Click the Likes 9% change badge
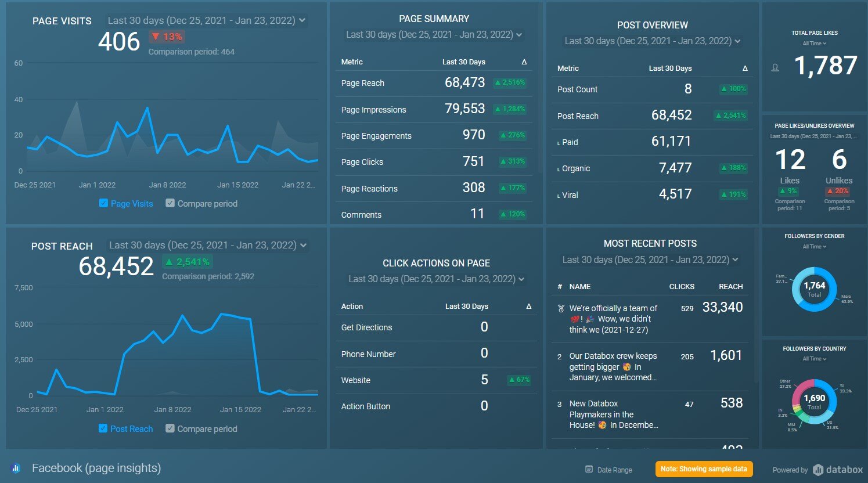Image resolution: width=868 pixels, height=483 pixels. 788,191
